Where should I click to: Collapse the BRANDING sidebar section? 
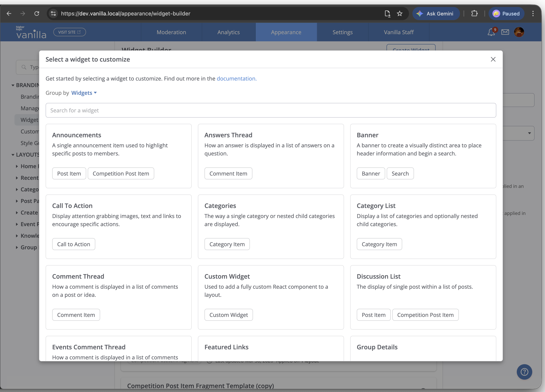pyautogui.click(x=13, y=85)
